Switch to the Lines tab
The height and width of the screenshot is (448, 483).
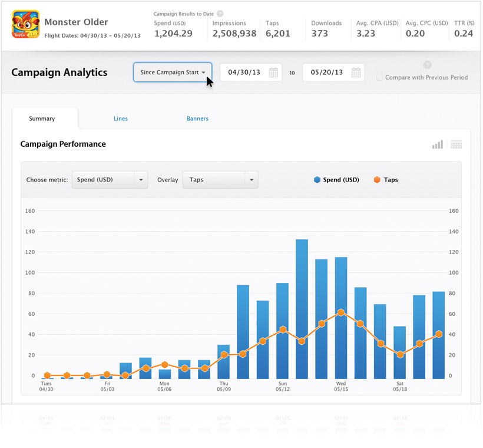[120, 118]
